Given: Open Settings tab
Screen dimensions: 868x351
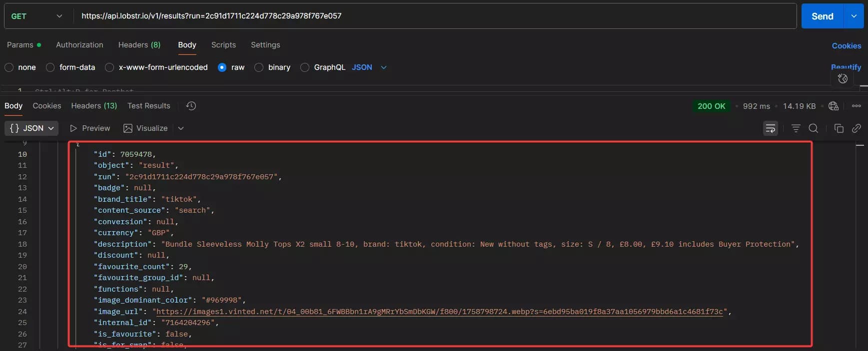Looking at the screenshot, I should click(x=265, y=45).
